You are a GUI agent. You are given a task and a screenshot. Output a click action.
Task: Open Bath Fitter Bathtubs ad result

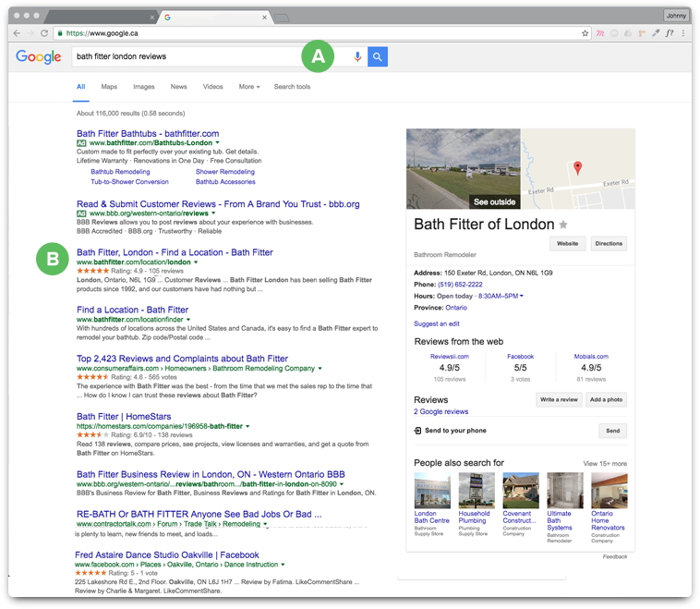tap(148, 134)
